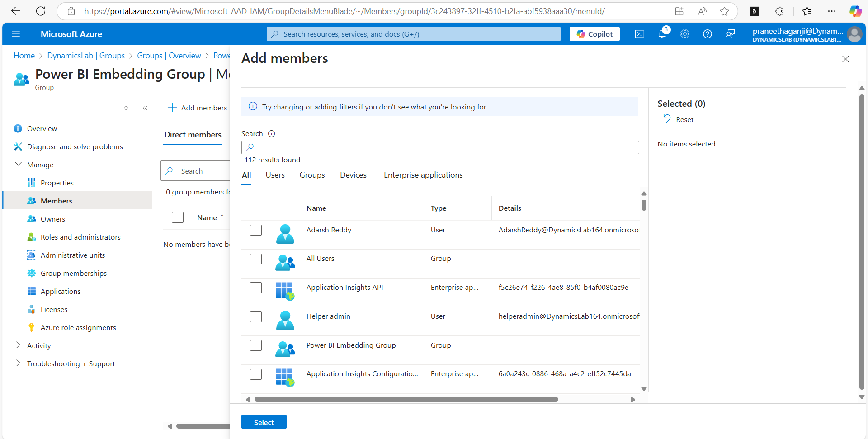Click the results list horizontal scrollbar
868x439 pixels.
tap(406, 400)
